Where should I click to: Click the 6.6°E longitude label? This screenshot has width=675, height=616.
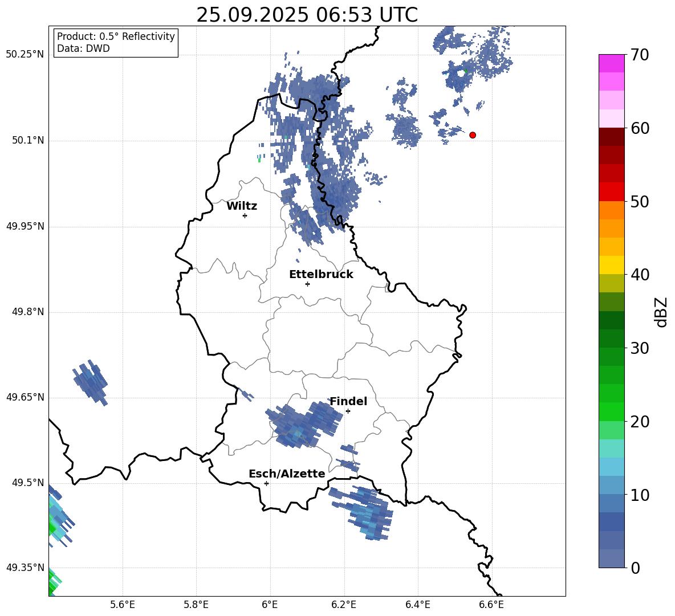point(491,605)
